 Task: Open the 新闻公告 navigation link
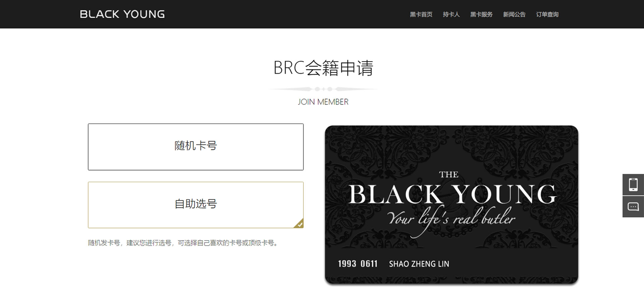tap(514, 14)
